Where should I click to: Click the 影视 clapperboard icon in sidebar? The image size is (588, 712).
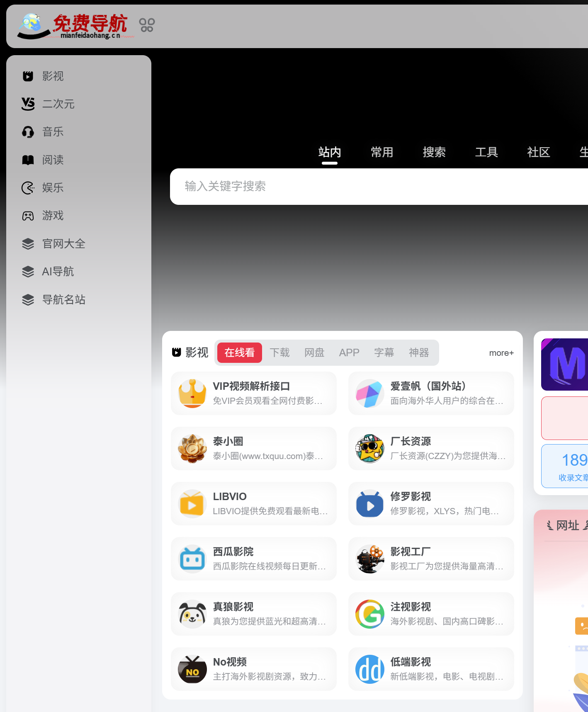[x=28, y=76]
